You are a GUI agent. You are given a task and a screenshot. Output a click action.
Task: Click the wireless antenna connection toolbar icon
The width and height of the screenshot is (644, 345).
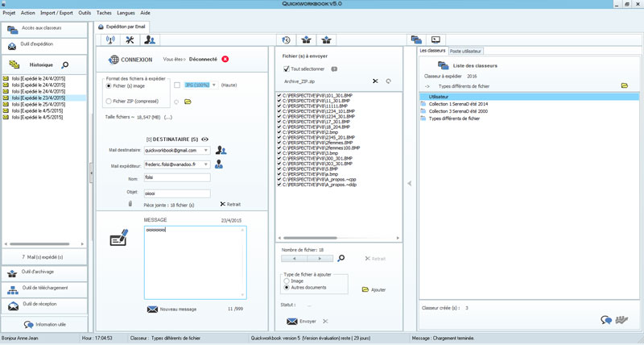pos(110,40)
